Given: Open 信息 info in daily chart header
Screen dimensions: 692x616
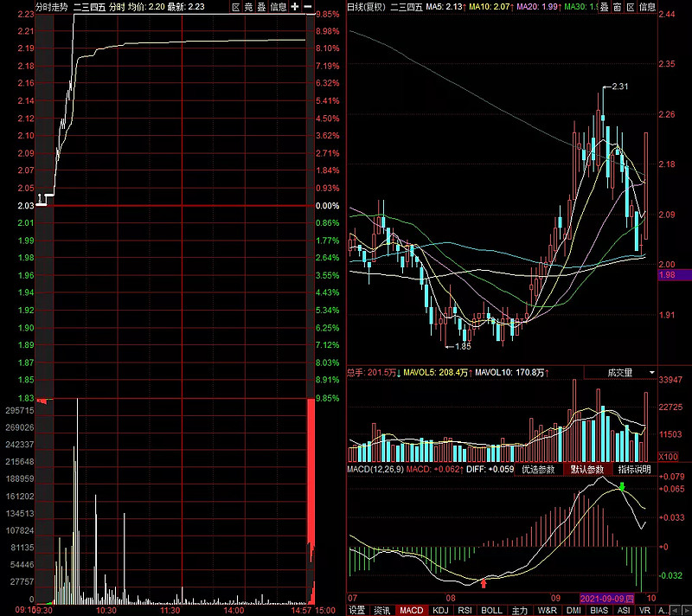Looking at the screenshot, I should pos(647,7).
